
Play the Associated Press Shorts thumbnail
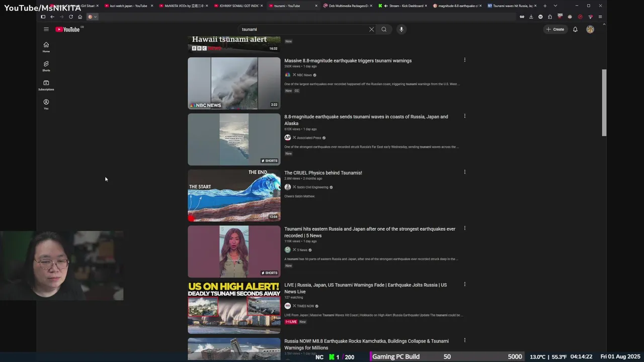coord(234,139)
